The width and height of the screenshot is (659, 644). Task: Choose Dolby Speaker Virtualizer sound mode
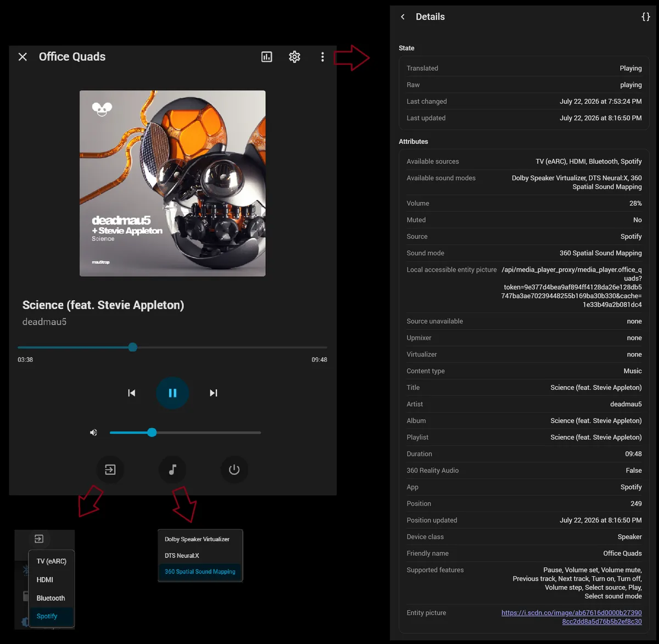[x=200, y=539]
